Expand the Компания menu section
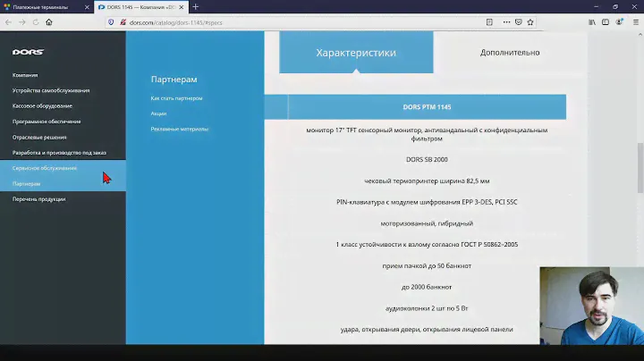This screenshot has width=644, height=361. pyautogui.click(x=25, y=75)
